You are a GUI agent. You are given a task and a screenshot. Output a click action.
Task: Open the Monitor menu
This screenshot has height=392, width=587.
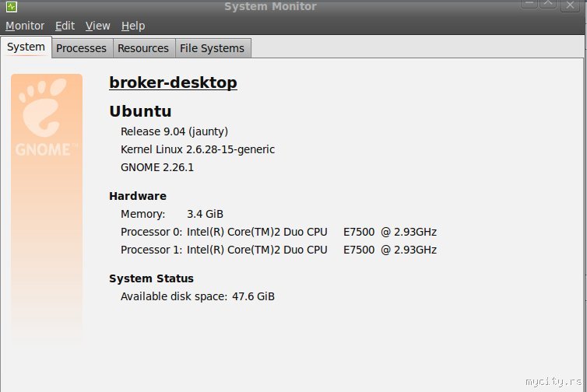[25, 26]
